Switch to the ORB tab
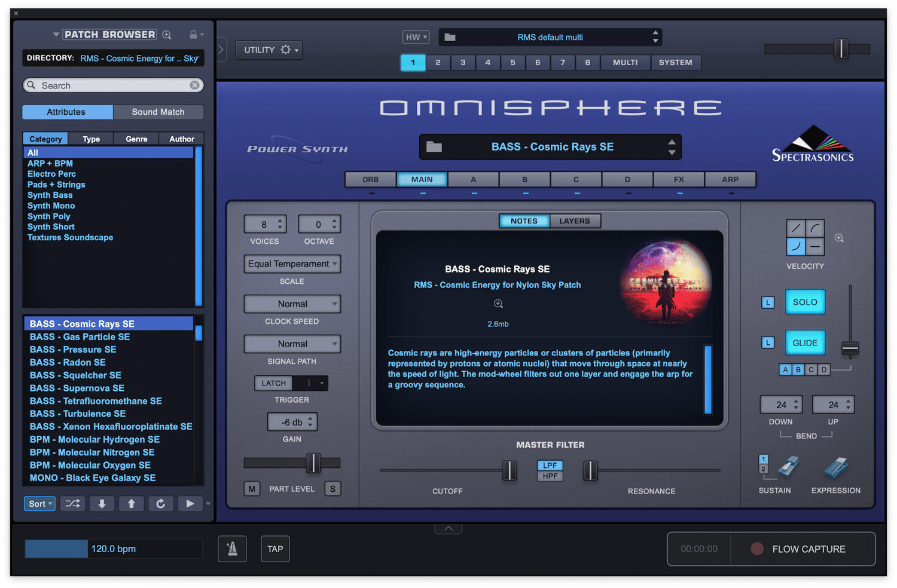 pyautogui.click(x=371, y=179)
